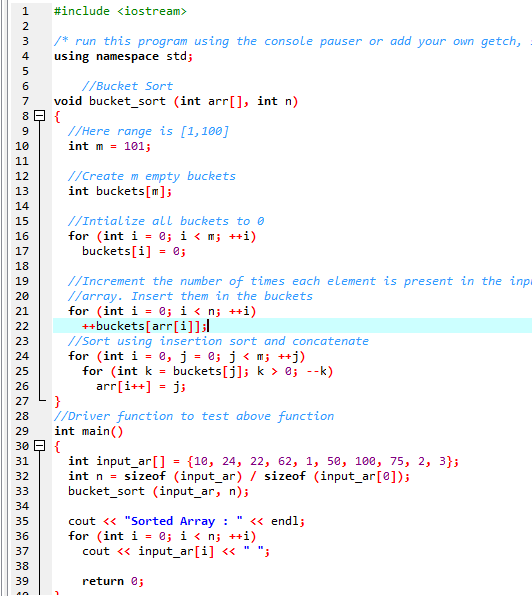The height and width of the screenshot is (596, 532).
Task: Click '/* run this program' comment line
Action: point(293,41)
